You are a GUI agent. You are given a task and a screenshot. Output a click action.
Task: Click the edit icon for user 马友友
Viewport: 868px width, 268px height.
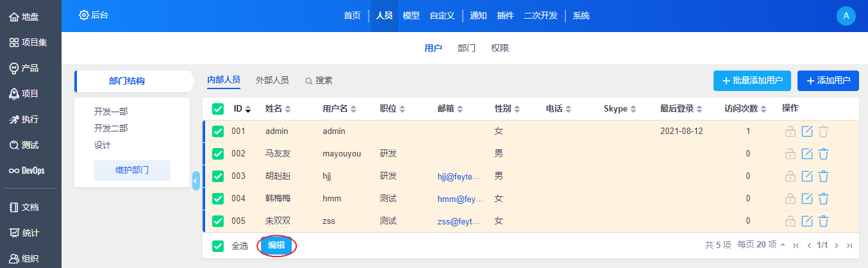click(x=807, y=154)
